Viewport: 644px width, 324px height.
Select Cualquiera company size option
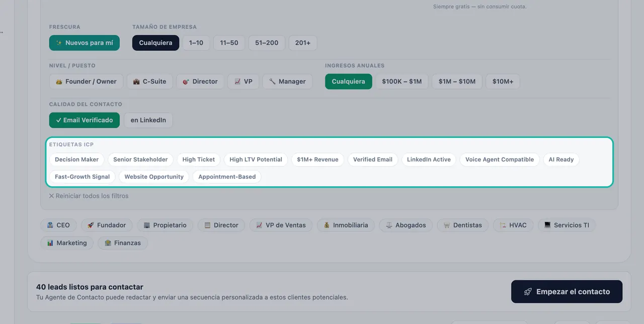pyautogui.click(x=155, y=43)
